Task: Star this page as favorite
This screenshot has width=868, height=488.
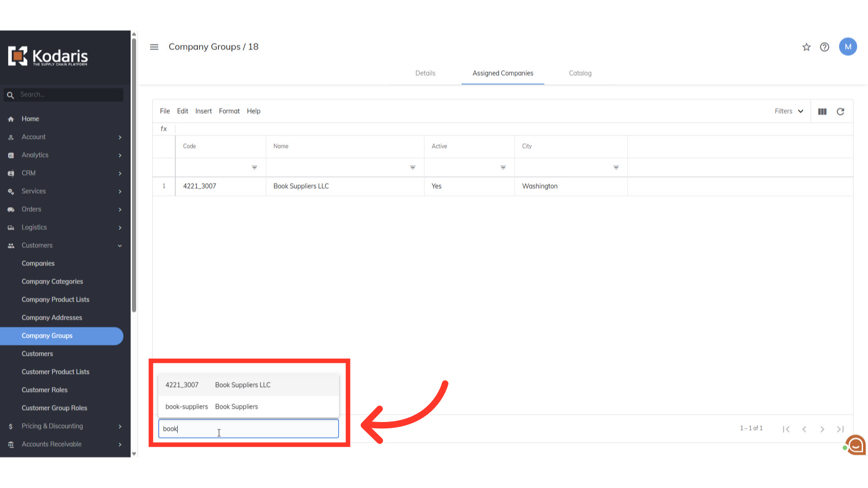Action: pos(806,47)
